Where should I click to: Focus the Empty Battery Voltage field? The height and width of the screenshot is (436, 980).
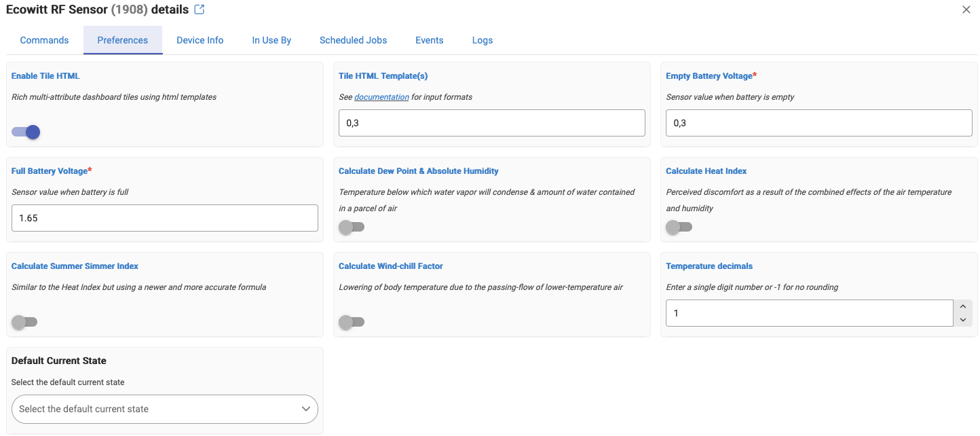click(819, 123)
